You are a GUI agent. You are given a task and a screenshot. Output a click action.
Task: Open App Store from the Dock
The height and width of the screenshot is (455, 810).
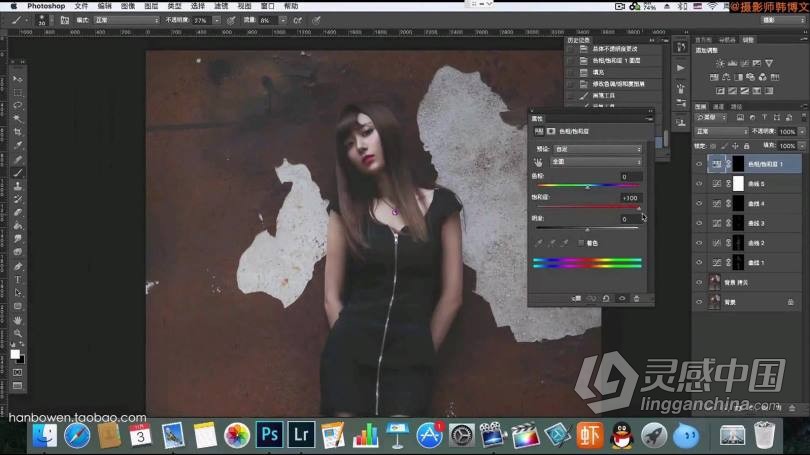429,435
